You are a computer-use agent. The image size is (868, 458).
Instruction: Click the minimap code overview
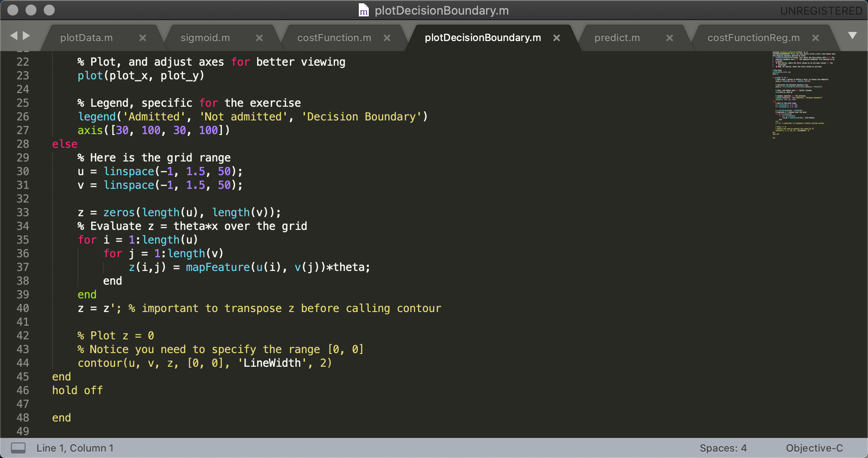(x=804, y=95)
